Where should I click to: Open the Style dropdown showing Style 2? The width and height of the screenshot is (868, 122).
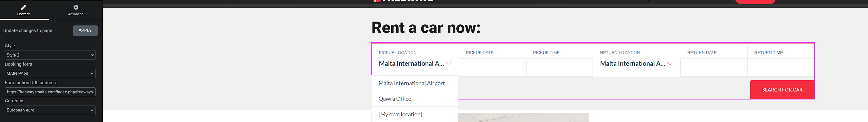click(x=50, y=55)
